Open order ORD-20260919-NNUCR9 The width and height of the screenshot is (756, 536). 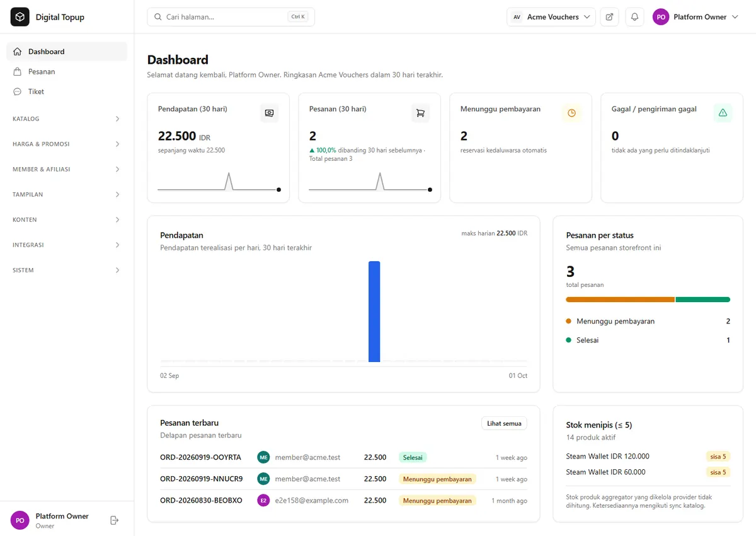(202, 479)
